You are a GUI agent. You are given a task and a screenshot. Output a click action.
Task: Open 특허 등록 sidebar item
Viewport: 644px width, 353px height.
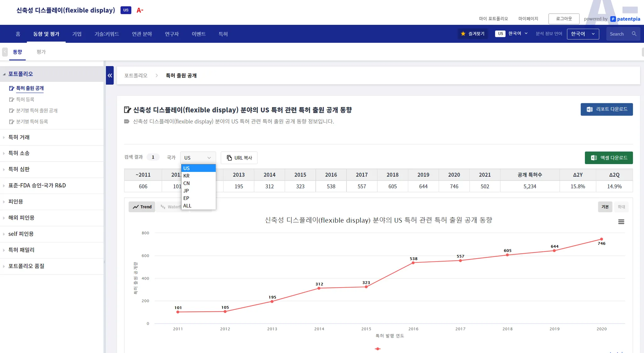pos(25,100)
